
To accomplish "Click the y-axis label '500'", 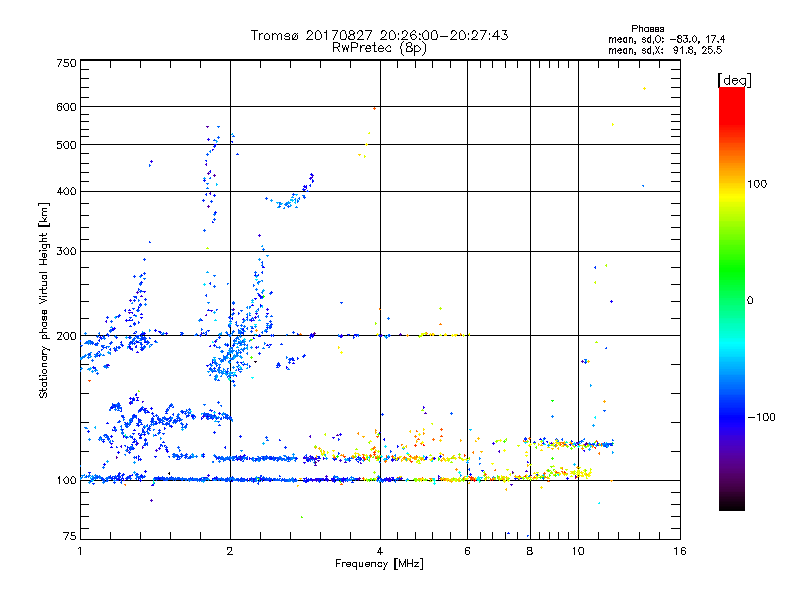I will pyautogui.click(x=66, y=145).
